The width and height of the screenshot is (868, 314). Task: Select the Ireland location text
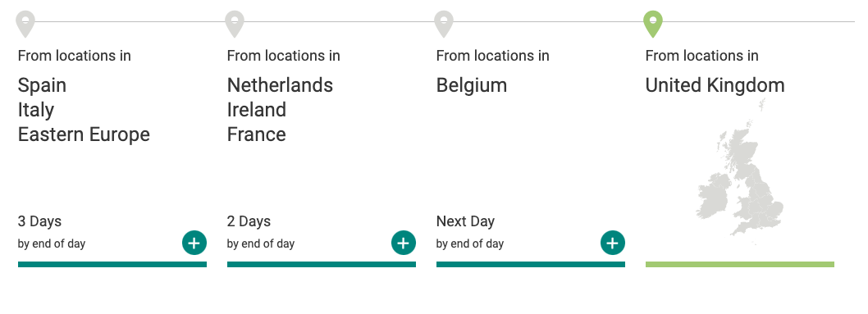257,110
